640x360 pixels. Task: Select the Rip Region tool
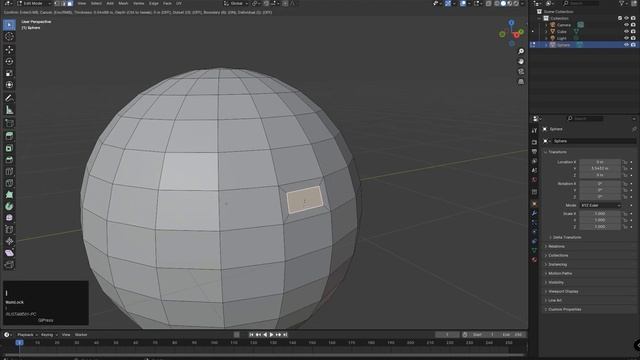point(9,265)
